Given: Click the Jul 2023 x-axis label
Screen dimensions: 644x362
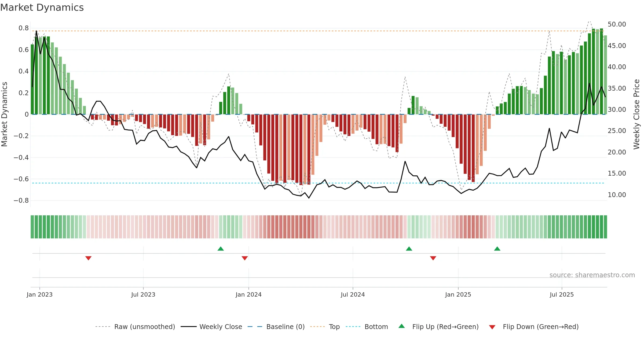Looking at the screenshot, I should tap(143, 294).
